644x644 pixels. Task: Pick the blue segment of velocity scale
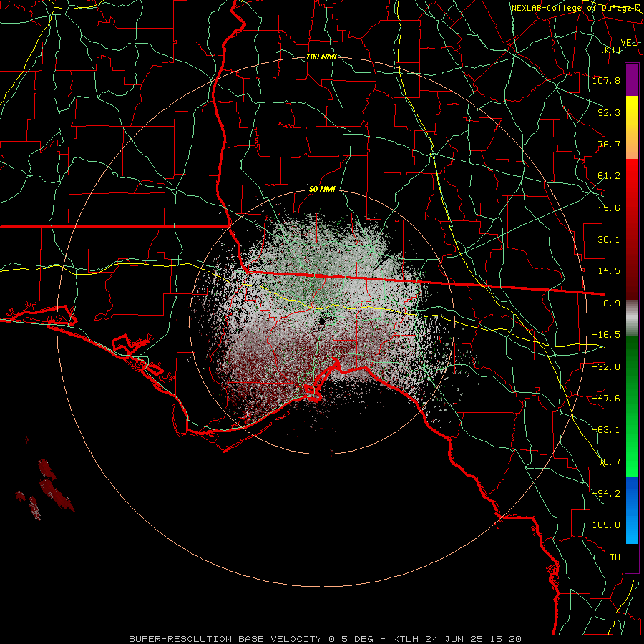click(632, 510)
